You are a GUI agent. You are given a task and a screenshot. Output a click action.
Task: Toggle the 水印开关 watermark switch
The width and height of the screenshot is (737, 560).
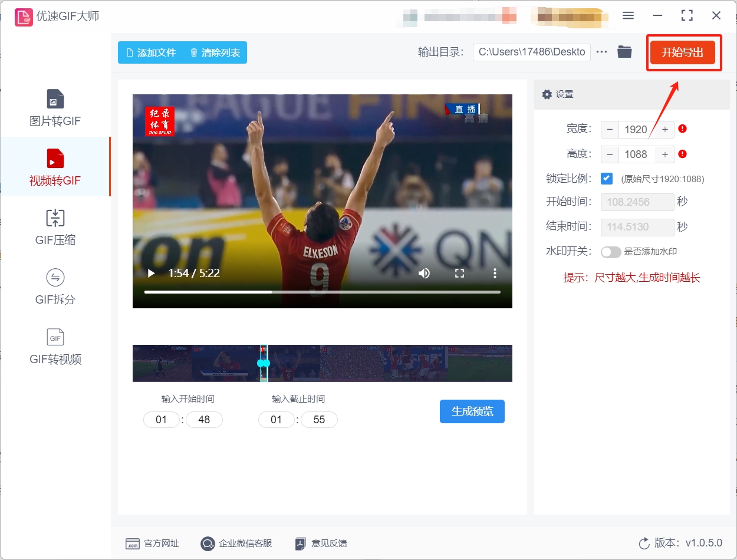(x=611, y=252)
